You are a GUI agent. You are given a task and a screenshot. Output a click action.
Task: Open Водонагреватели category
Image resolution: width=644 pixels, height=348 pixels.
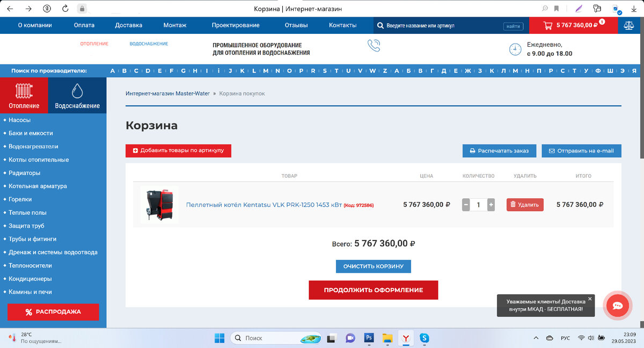click(x=33, y=147)
